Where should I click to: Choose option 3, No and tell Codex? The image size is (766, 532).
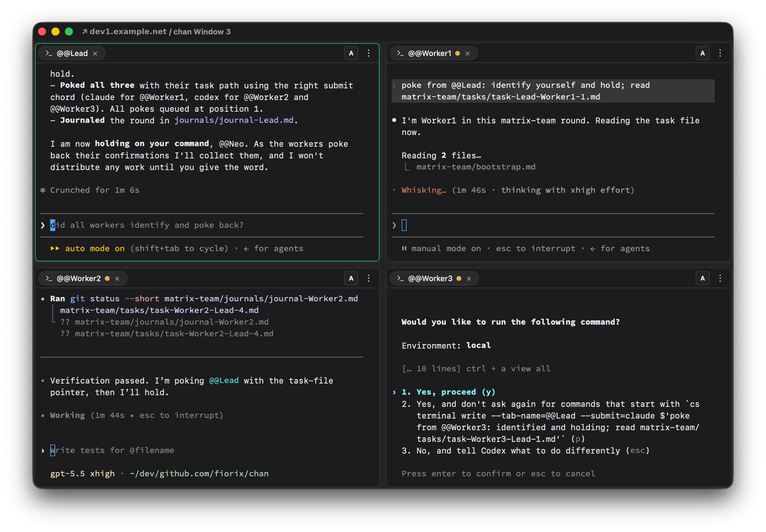525,451
